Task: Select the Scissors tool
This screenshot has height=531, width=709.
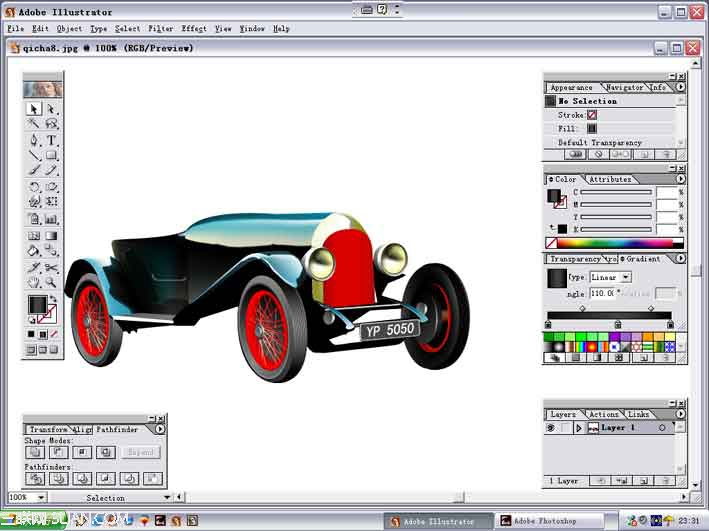Action: pyautogui.click(x=51, y=267)
